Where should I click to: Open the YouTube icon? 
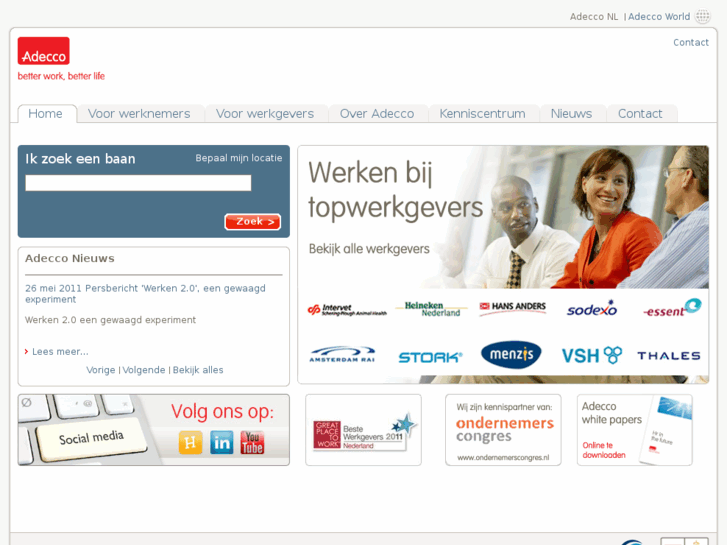pyautogui.click(x=252, y=442)
